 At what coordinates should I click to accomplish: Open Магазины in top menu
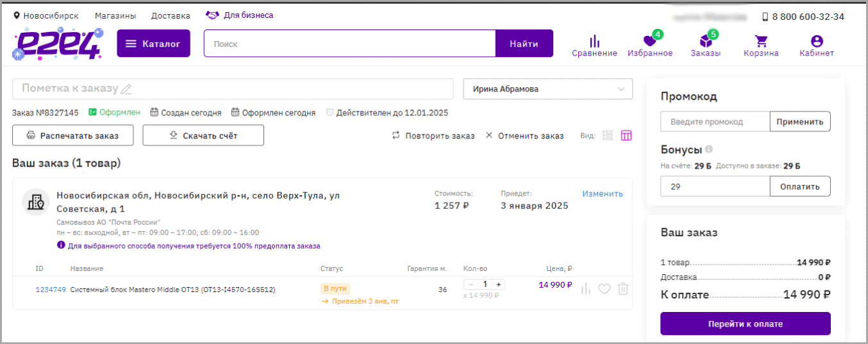tap(114, 15)
